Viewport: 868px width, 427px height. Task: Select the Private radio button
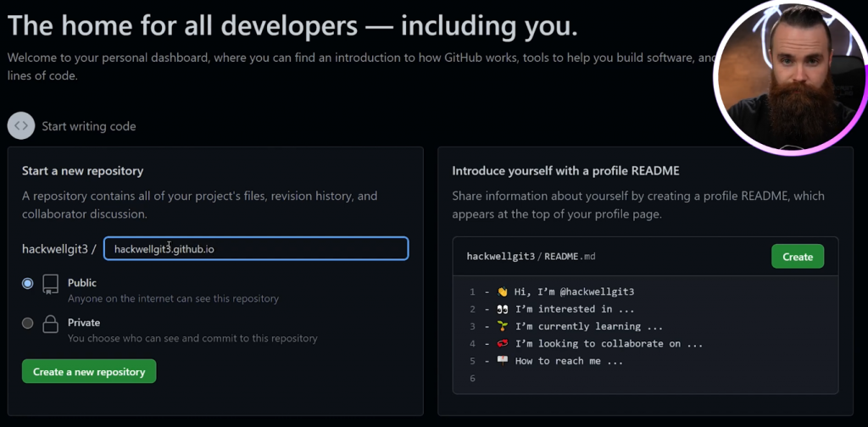point(28,323)
